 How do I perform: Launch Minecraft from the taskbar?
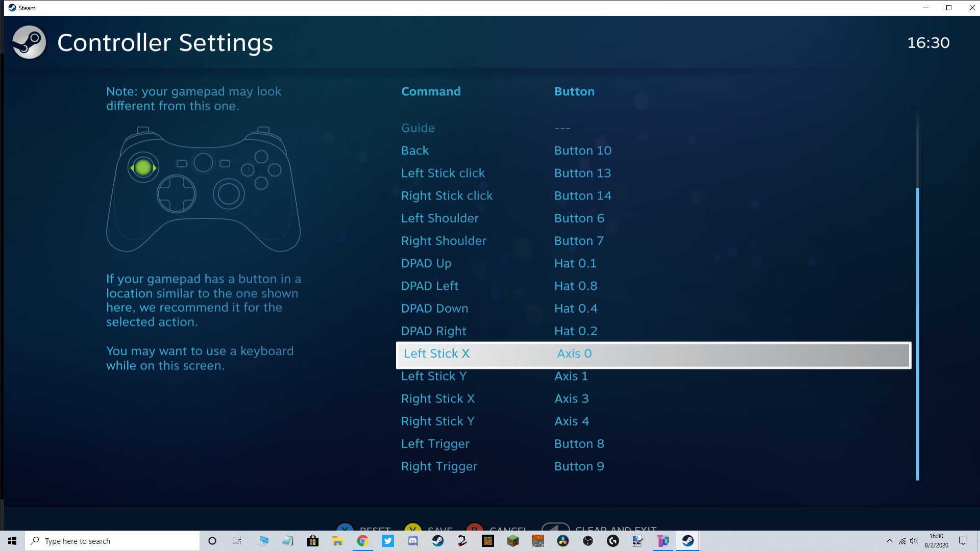tap(513, 541)
